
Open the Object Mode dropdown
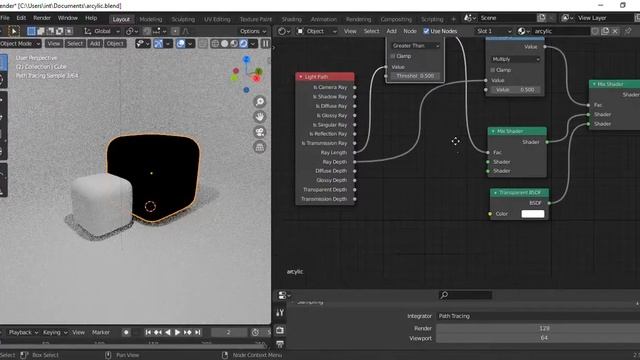coord(20,44)
